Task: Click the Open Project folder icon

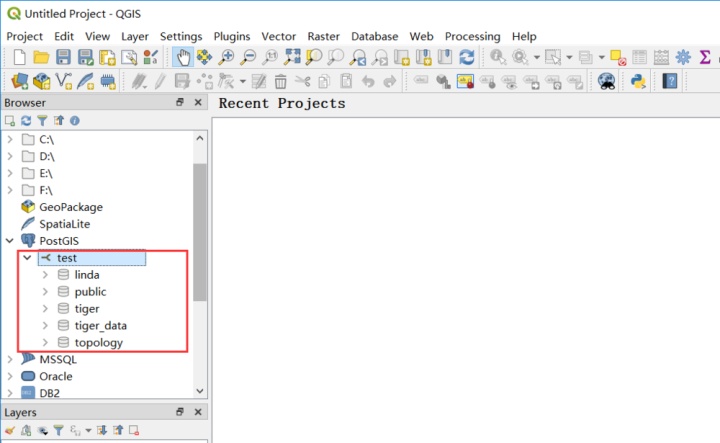Action: click(41, 57)
